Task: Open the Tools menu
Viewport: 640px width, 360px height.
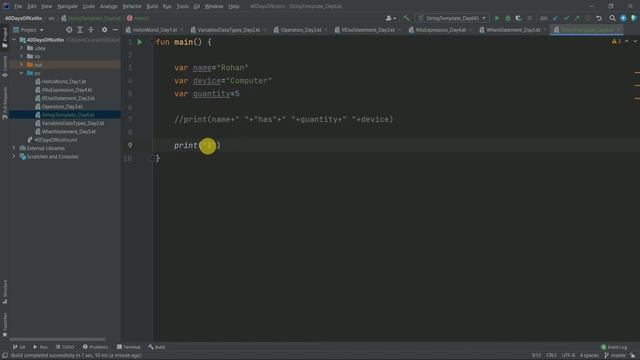Action: [182, 6]
